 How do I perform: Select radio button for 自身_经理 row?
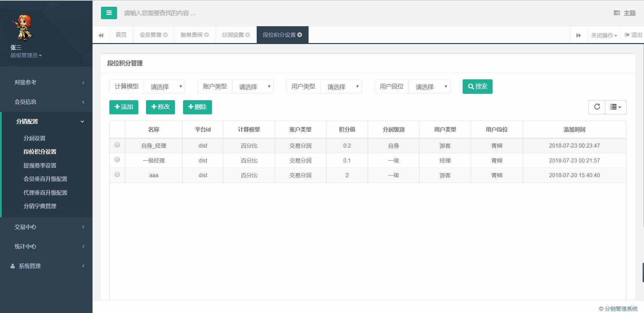(x=117, y=145)
